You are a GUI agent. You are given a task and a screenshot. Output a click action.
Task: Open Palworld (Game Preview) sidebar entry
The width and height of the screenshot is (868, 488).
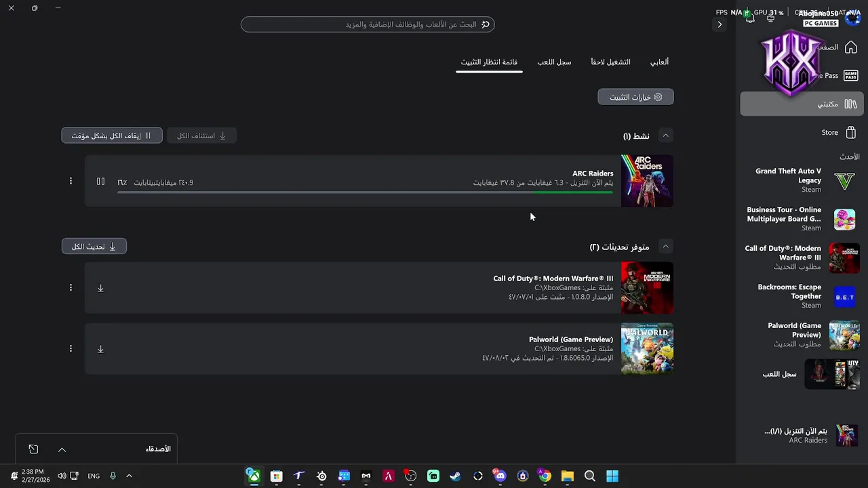click(x=802, y=335)
